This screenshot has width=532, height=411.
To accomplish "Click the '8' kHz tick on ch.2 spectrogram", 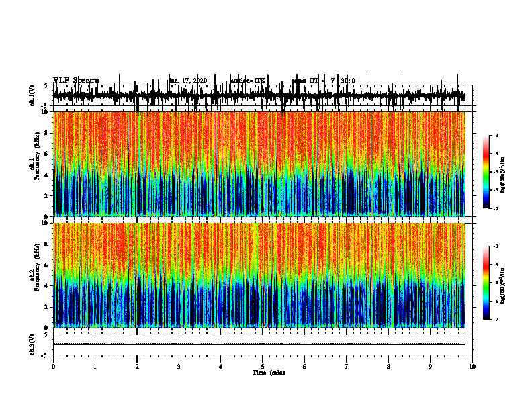I will (47, 244).
